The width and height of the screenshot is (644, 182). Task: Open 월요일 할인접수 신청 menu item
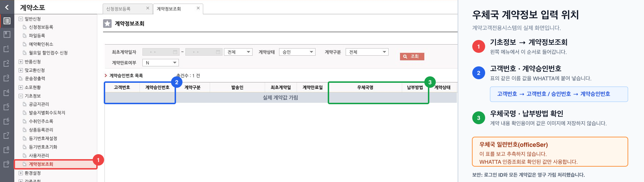[x=48, y=53]
